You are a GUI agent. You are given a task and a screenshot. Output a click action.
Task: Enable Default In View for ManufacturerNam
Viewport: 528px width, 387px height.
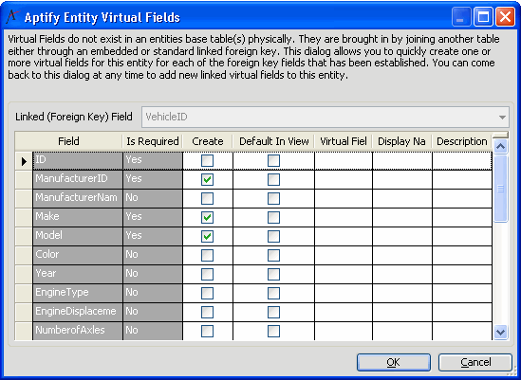click(274, 198)
